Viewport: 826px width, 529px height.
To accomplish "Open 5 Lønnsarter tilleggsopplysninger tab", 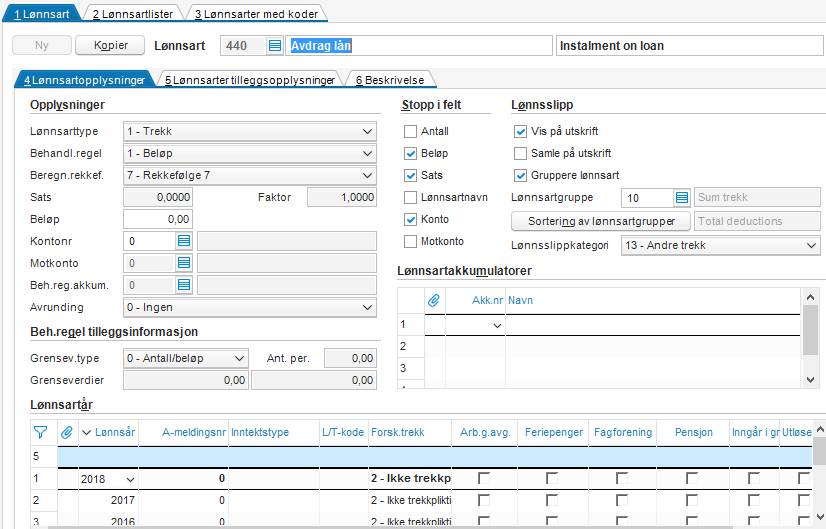I will point(250,80).
